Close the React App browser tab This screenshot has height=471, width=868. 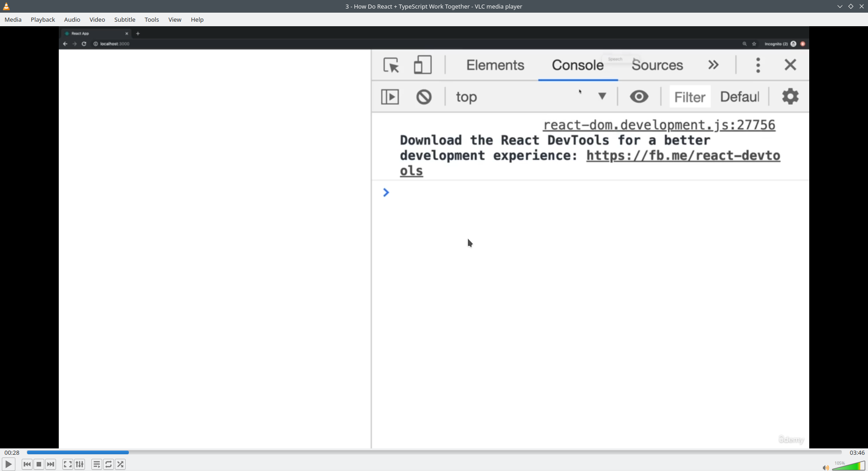pos(127,33)
